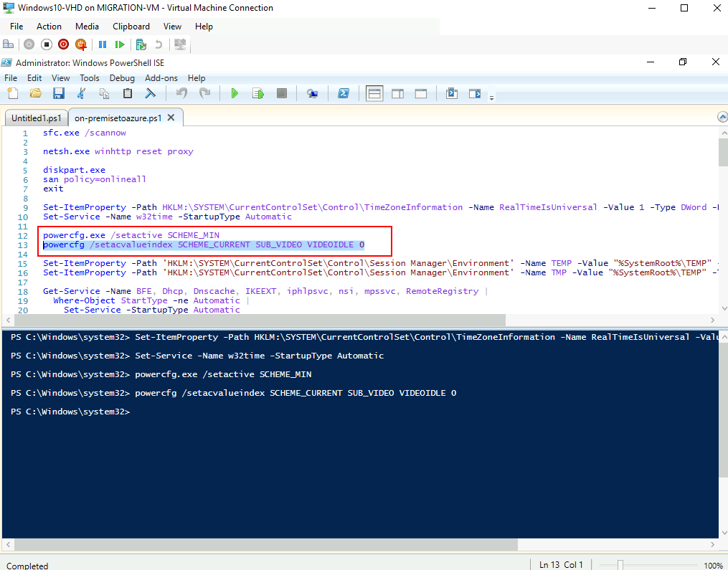
Task: Click the red Shut Down VM icon
Action: coord(64,44)
